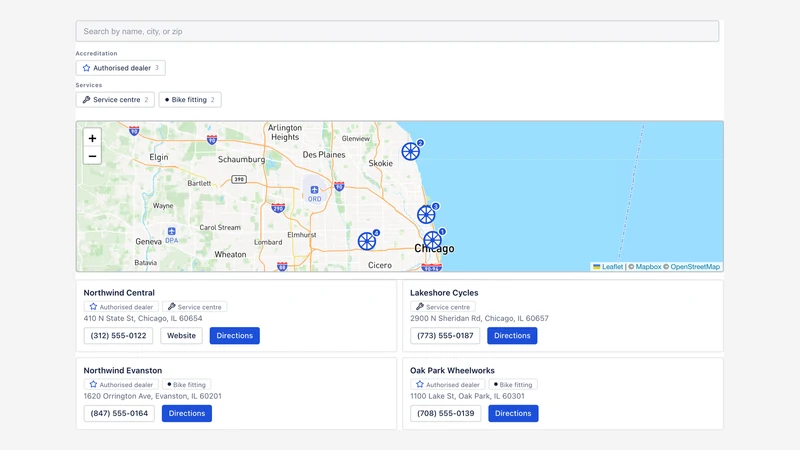Click Lakeshore Cycles' Service centre badge
The width and height of the screenshot is (800, 450).
(x=443, y=307)
